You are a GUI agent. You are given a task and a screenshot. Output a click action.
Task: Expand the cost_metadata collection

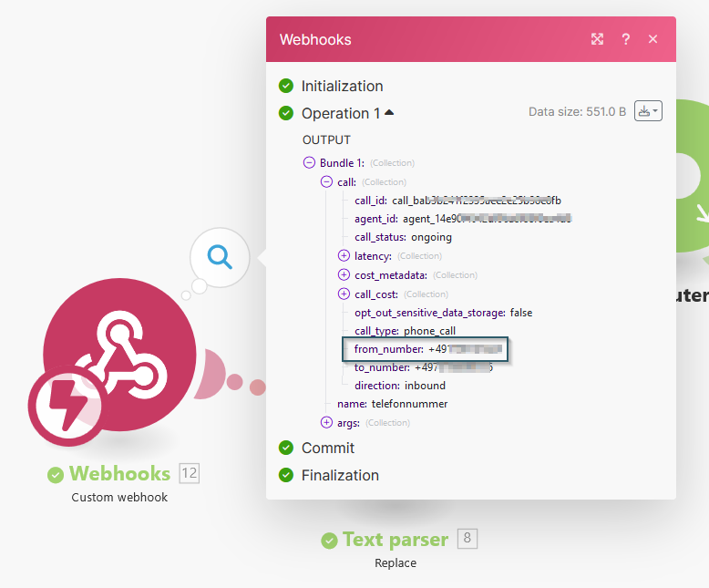coord(344,275)
